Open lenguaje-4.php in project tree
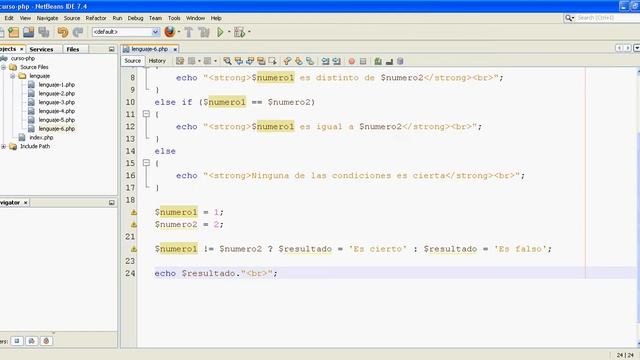This screenshot has width=640, height=360. (x=57, y=111)
